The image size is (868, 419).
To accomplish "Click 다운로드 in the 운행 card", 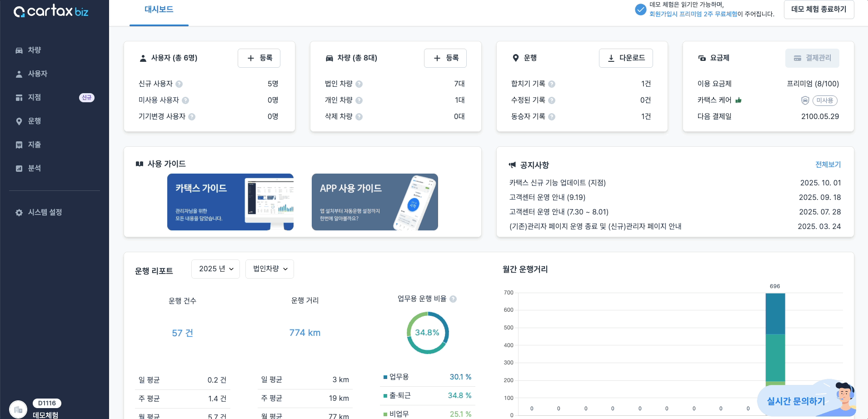I will tap(626, 58).
